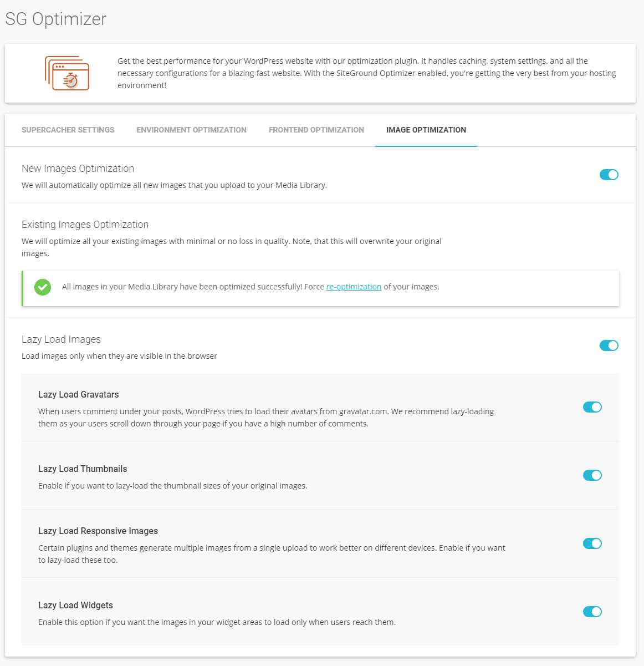
Task: Switch off Lazy Load Thumbnails
Action: [592, 475]
